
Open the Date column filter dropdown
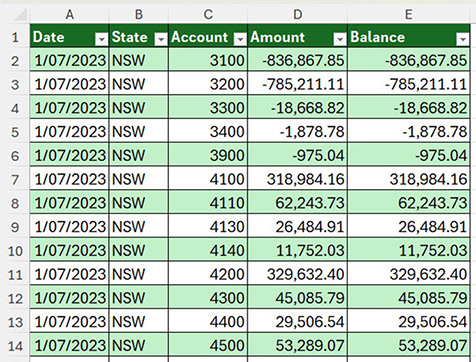click(101, 39)
